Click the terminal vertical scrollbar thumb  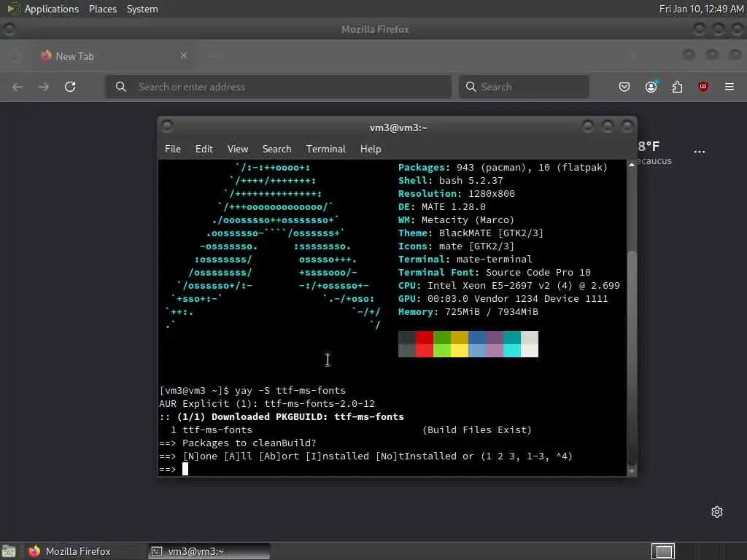[x=632, y=357]
